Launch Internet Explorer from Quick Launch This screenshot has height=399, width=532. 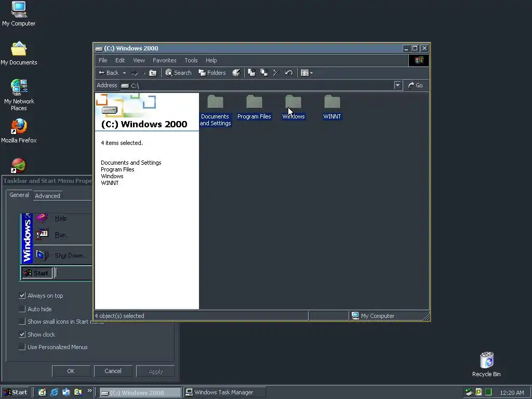pyautogui.click(x=54, y=392)
